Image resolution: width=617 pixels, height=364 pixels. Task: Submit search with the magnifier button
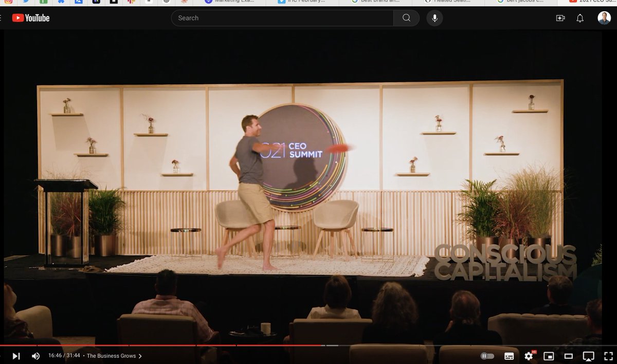[x=406, y=17]
